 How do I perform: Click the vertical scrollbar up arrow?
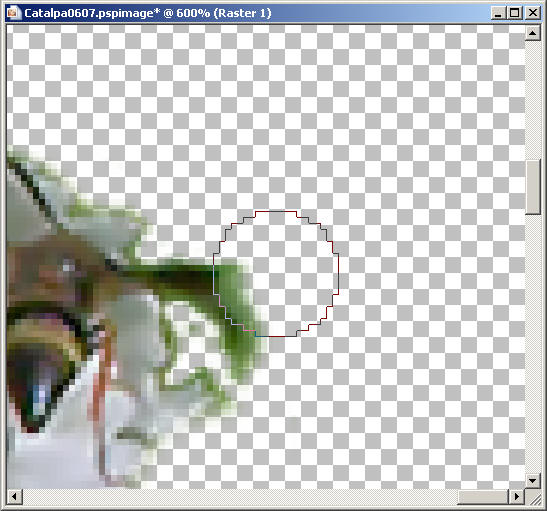point(533,33)
